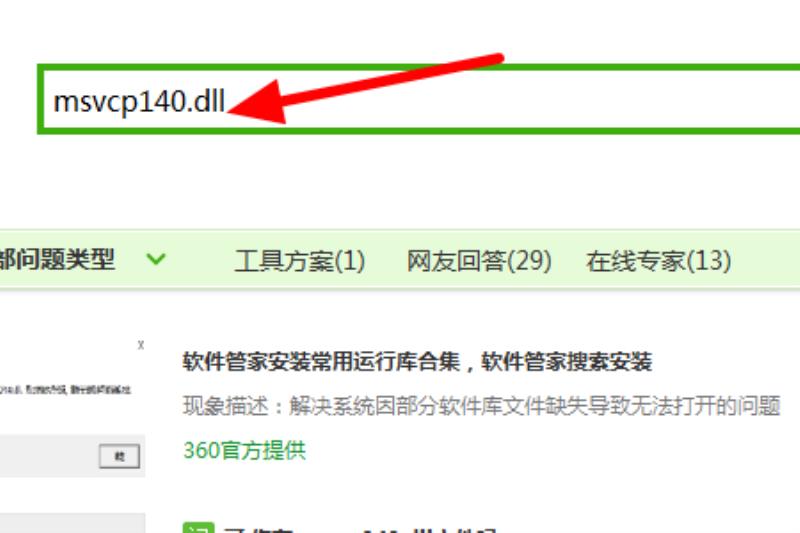Click the 现象描述 description text
The height and width of the screenshot is (533, 800).
click(481, 406)
